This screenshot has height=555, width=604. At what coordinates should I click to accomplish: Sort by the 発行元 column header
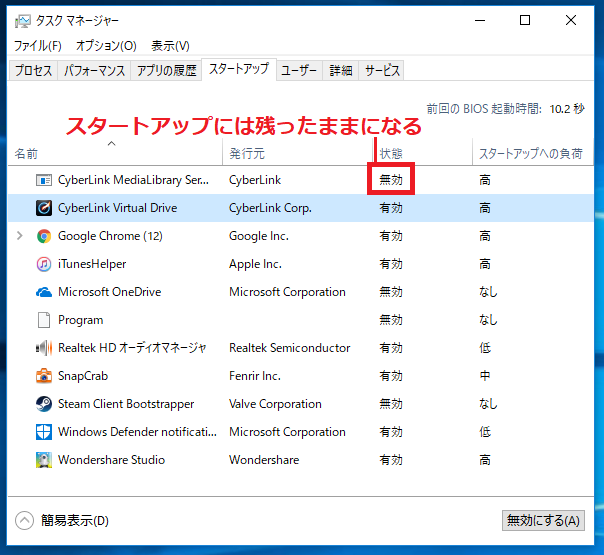(297, 153)
